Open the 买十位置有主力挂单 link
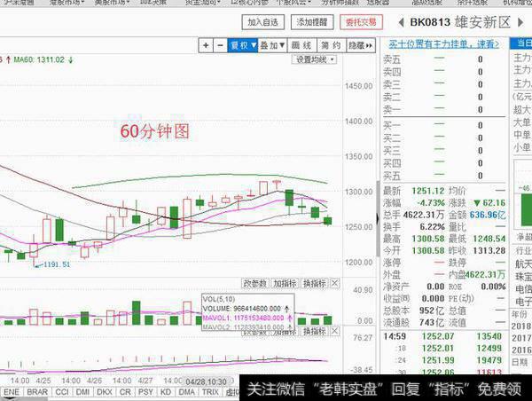 pos(444,44)
